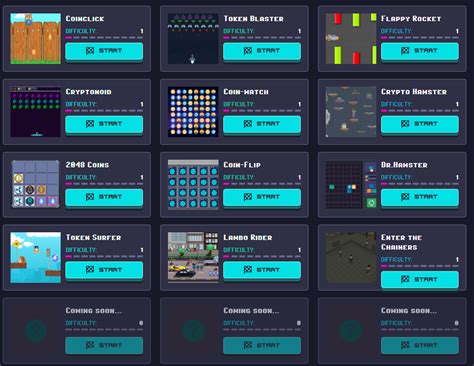The width and height of the screenshot is (474, 366).
Task: Open the Cryptonoid brick-breaker thumbnail
Action: [36, 112]
